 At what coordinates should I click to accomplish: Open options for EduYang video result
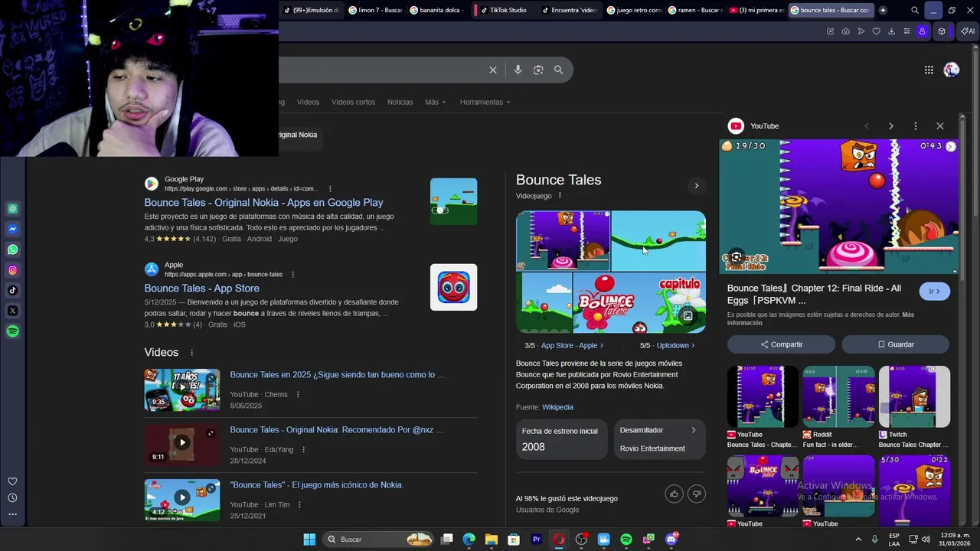click(303, 450)
